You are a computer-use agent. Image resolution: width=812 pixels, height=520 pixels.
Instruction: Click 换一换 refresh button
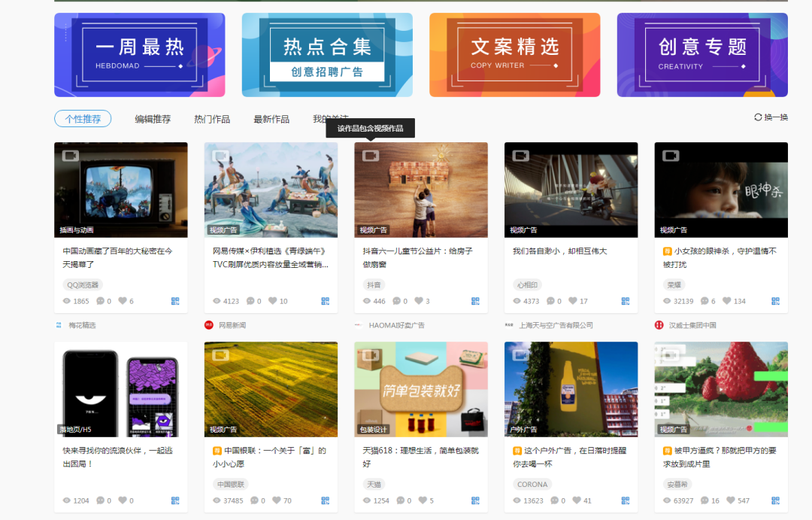[771, 117]
